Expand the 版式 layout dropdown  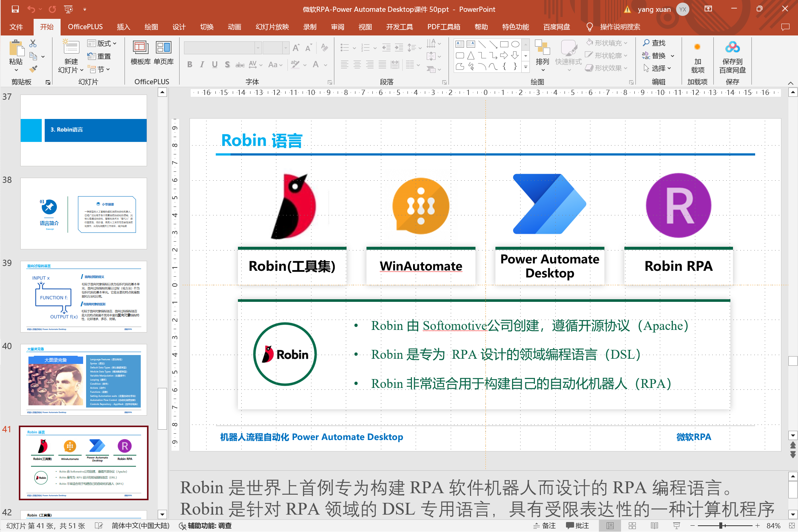click(x=102, y=43)
